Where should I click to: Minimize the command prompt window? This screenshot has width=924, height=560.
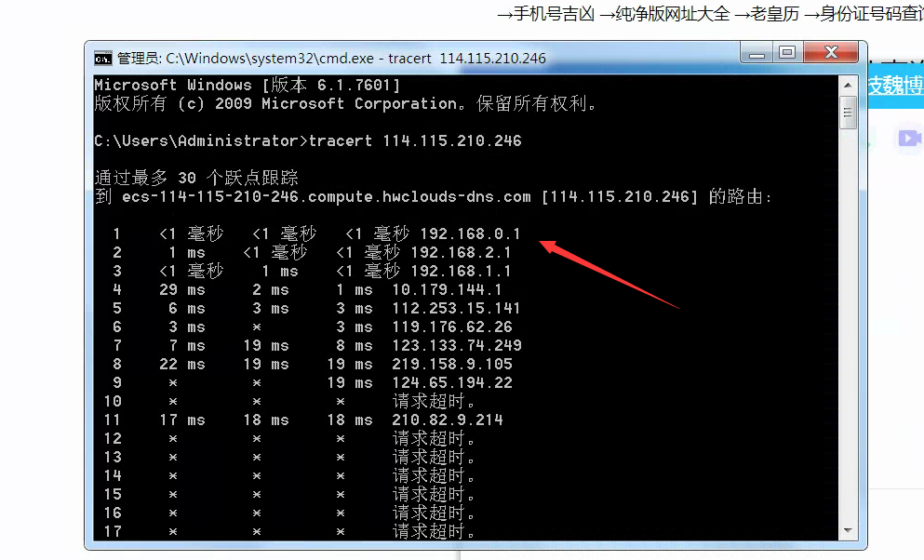[755, 53]
